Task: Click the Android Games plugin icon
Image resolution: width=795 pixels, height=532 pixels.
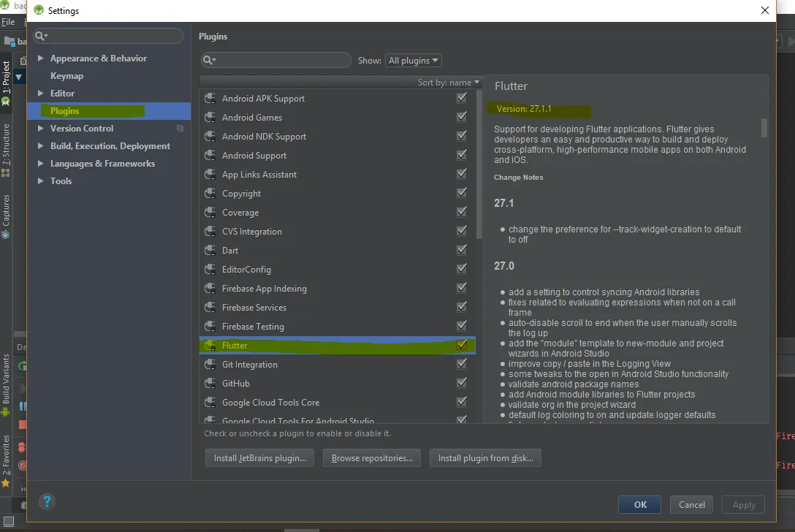Action: [210, 117]
